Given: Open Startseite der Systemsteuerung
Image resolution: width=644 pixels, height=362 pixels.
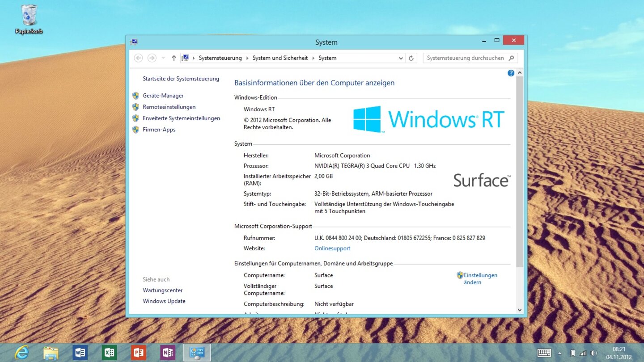Looking at the screenshot, I should (181, 79).
